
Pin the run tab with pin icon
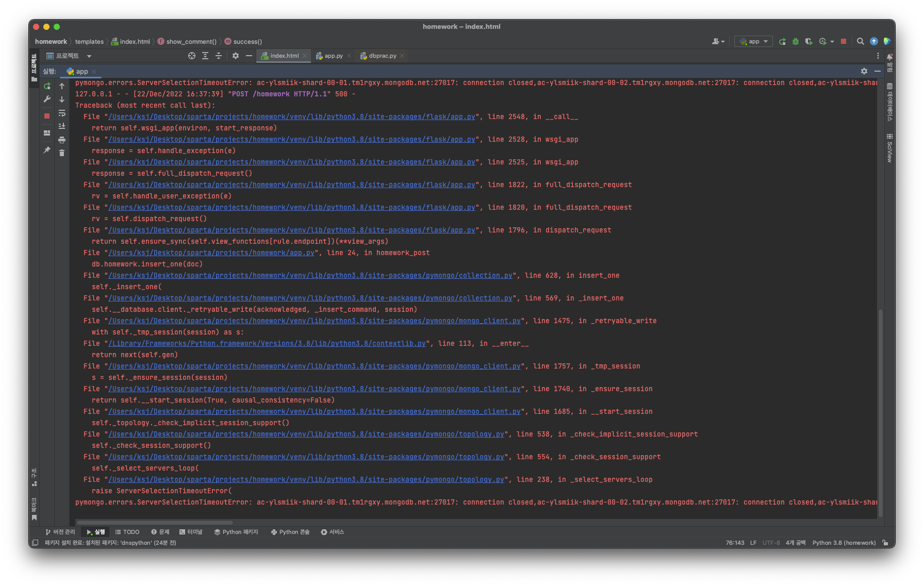47,150
